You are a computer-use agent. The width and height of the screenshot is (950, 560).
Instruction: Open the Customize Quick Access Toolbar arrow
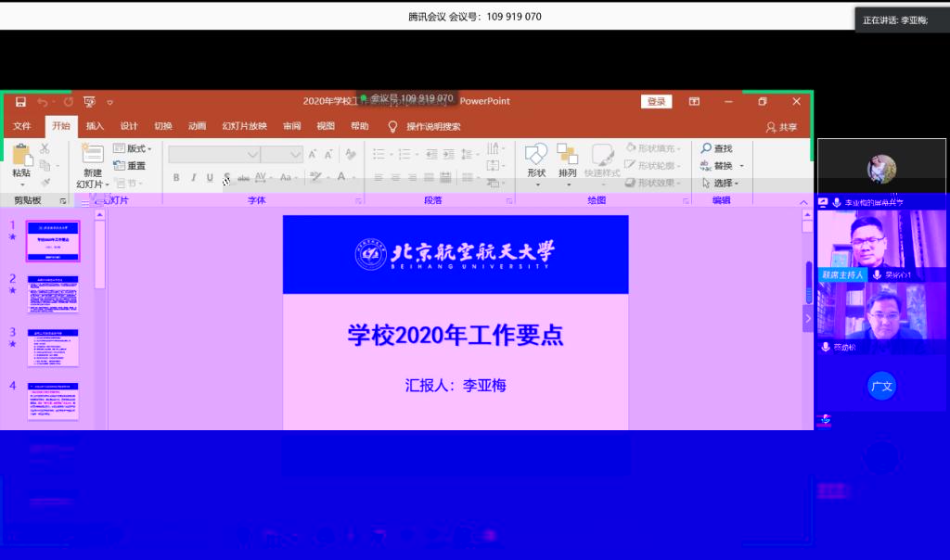pos(109,102)
